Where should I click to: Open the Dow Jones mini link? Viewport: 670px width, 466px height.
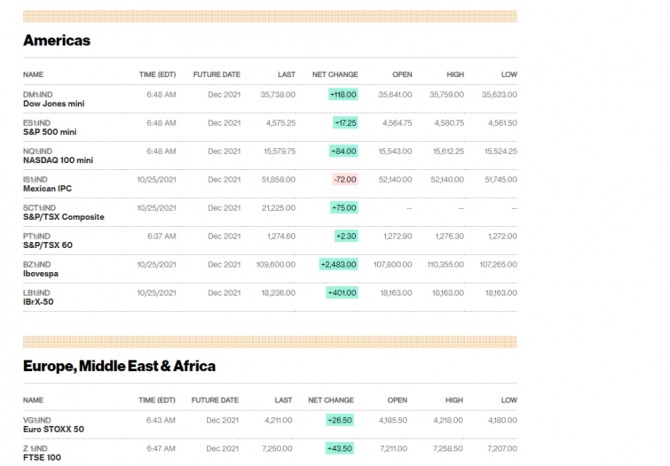pos(50,103)
